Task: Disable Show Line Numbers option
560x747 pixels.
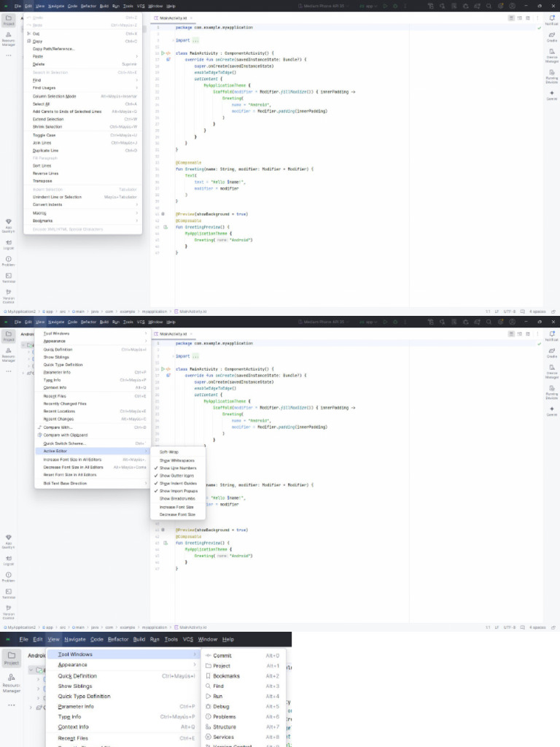Action: (177, 468)
